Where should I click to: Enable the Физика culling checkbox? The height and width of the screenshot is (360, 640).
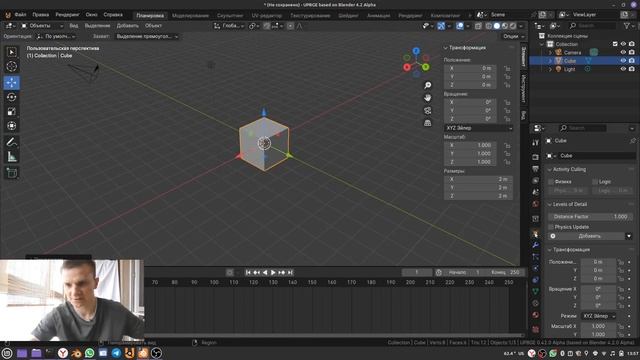[x=551, y=182]
